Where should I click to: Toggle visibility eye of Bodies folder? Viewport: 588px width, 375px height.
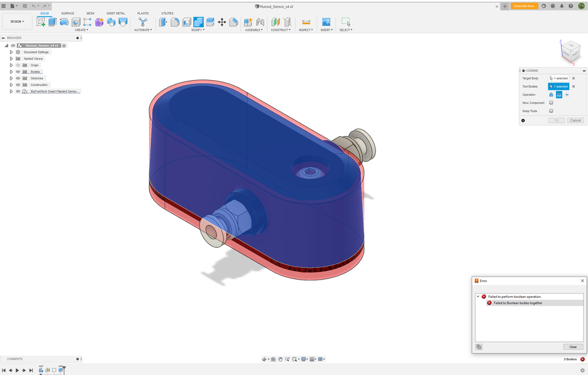pos(18,72)
